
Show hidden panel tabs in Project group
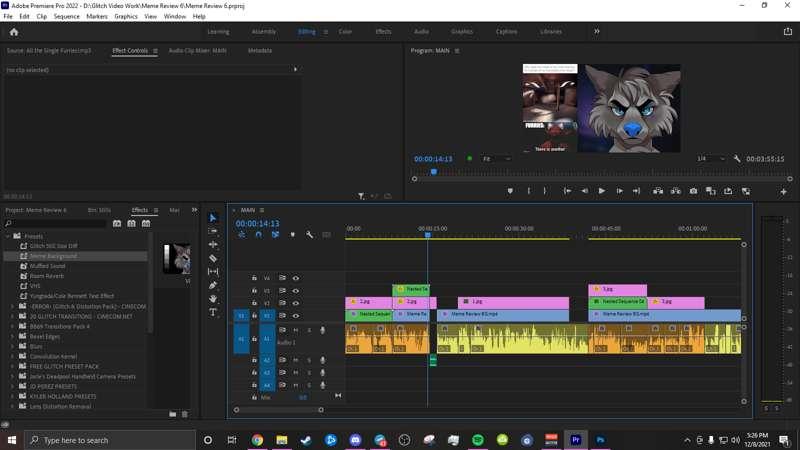coord(194,210)
